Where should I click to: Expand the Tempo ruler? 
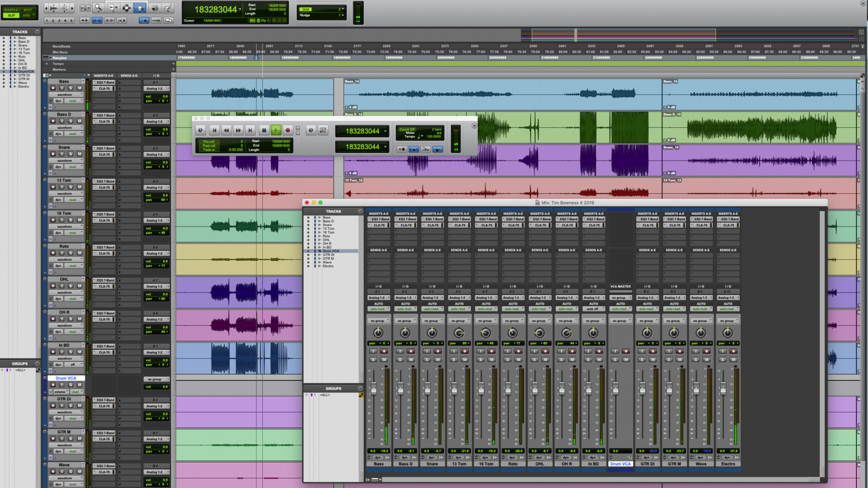(47, 63)
